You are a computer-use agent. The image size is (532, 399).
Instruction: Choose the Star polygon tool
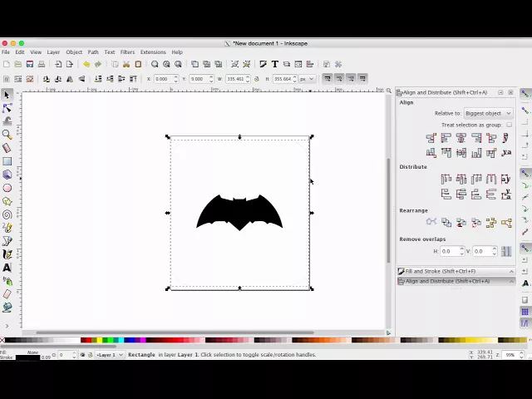click(x=7, y=201)
